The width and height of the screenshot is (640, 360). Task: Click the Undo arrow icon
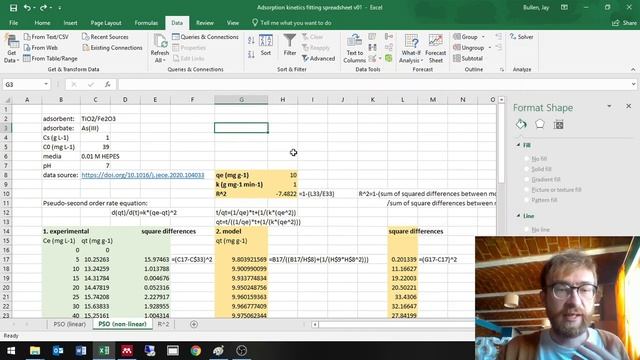[27, 8]
